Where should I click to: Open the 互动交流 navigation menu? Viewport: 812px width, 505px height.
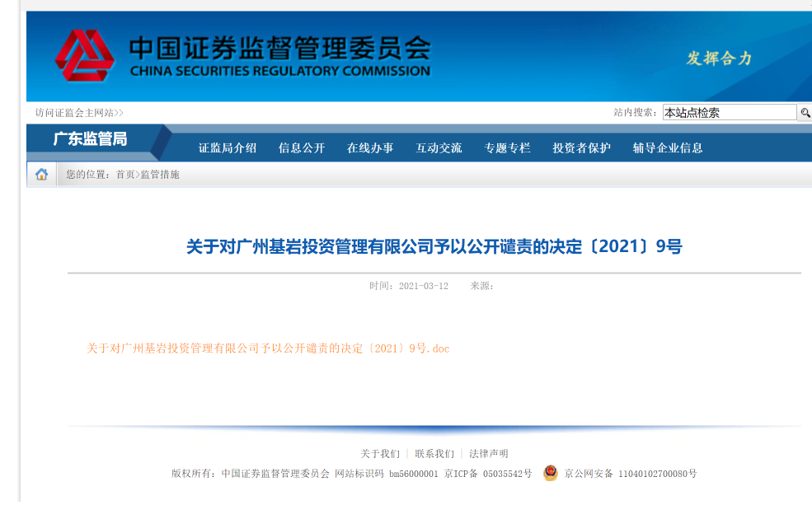(x=438, y=146)
